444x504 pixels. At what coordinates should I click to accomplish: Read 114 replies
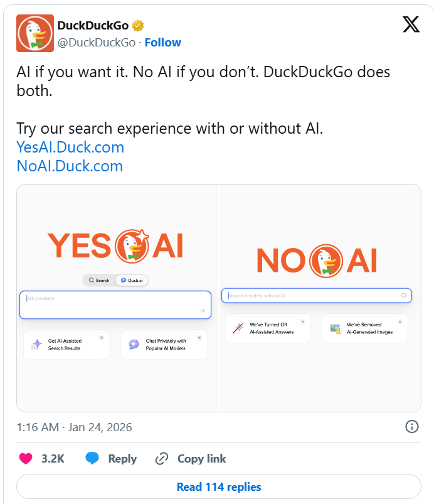coord(218,487)
